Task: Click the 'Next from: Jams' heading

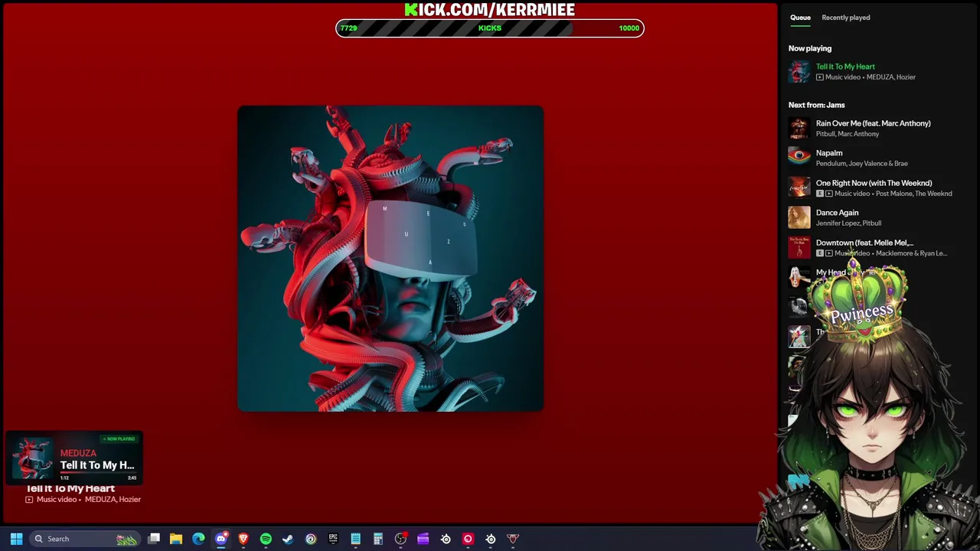Action: point(816,105)
